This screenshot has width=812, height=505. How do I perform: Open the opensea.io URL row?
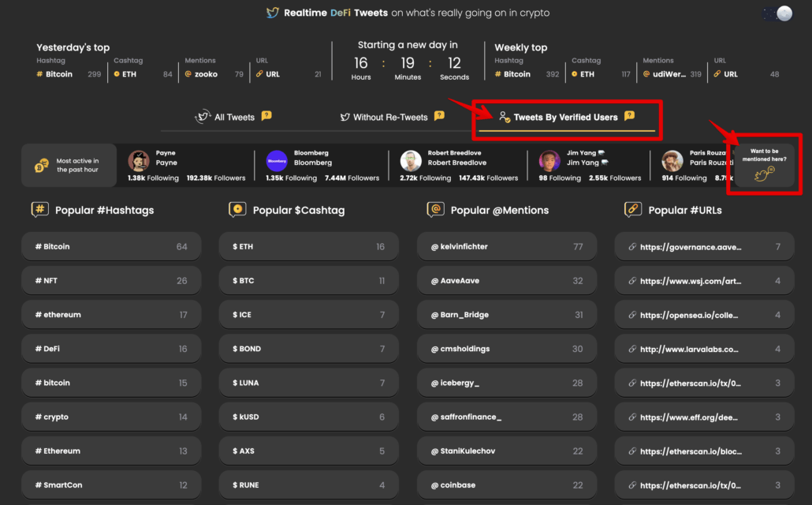pyautogui.click(x=704, y=315)
